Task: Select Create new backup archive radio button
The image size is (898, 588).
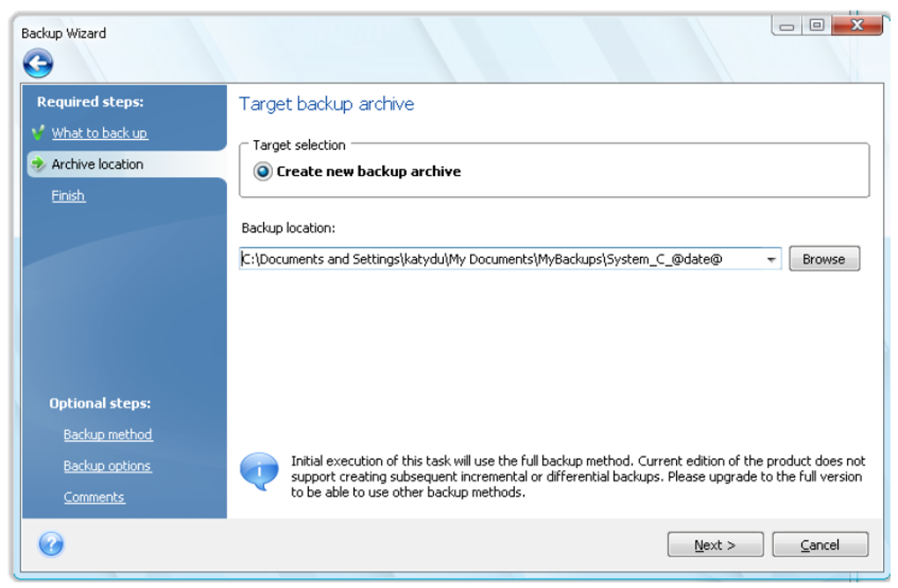Action: tap(263, 171)
